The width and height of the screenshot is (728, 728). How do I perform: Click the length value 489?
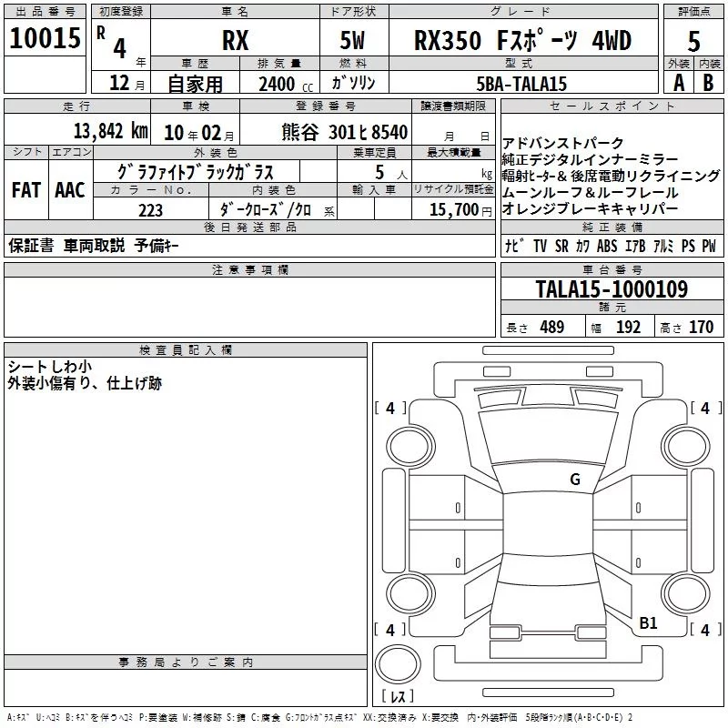[x=552, y=328]
